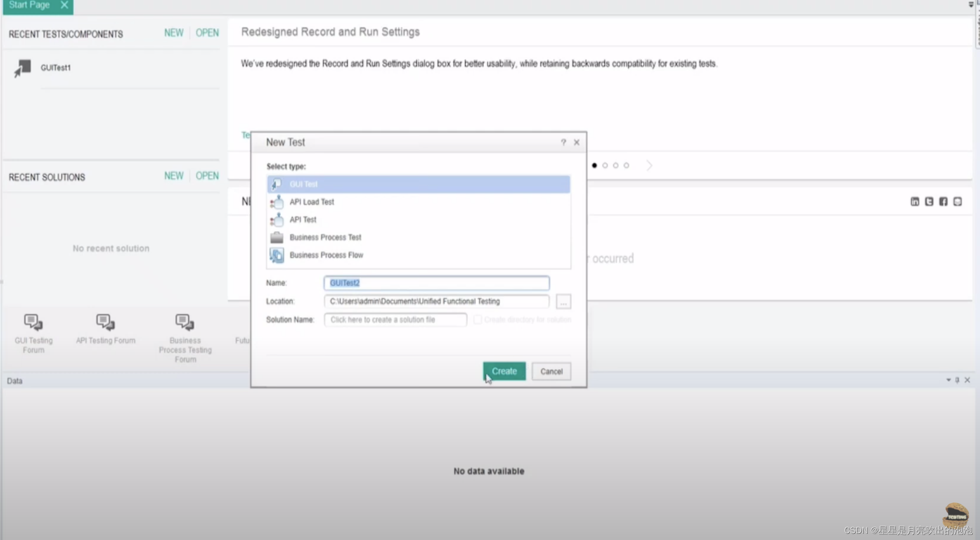Open the document tabs dropdown arrow at top right

971,5
